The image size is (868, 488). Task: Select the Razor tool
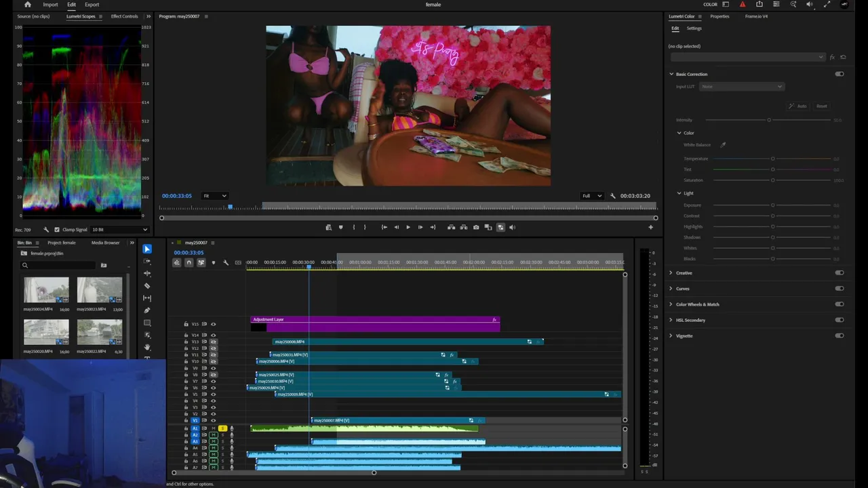[147, 285]
